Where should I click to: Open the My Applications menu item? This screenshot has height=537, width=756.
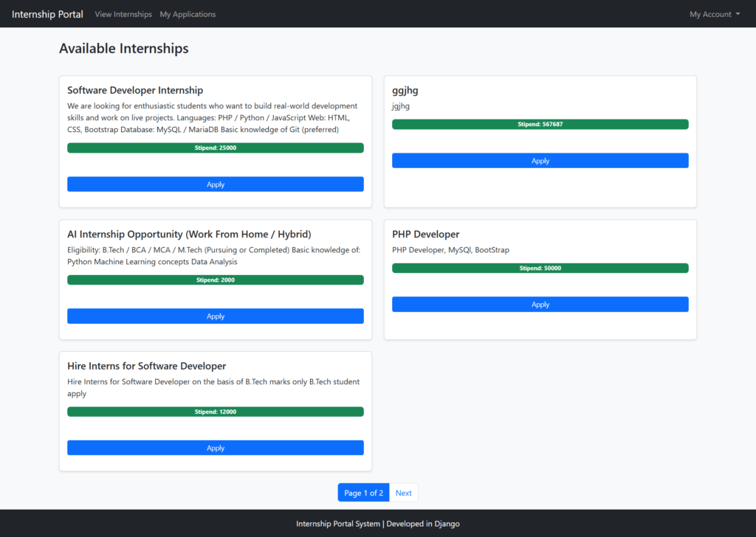(x=187, y=14)
